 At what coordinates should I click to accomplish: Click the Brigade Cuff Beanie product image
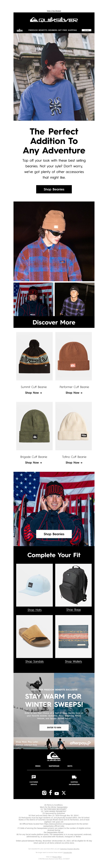pos(34,426)
